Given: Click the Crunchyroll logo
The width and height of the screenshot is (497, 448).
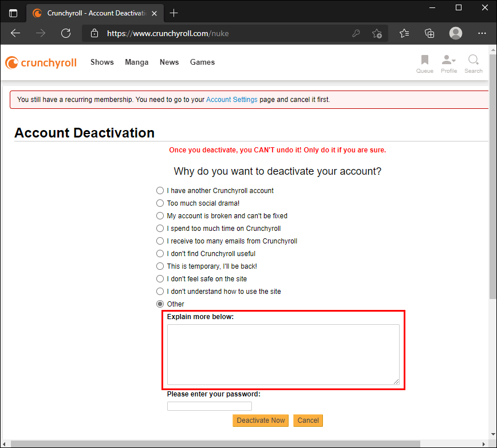Looking at the screenshot, I should point(41,62).
